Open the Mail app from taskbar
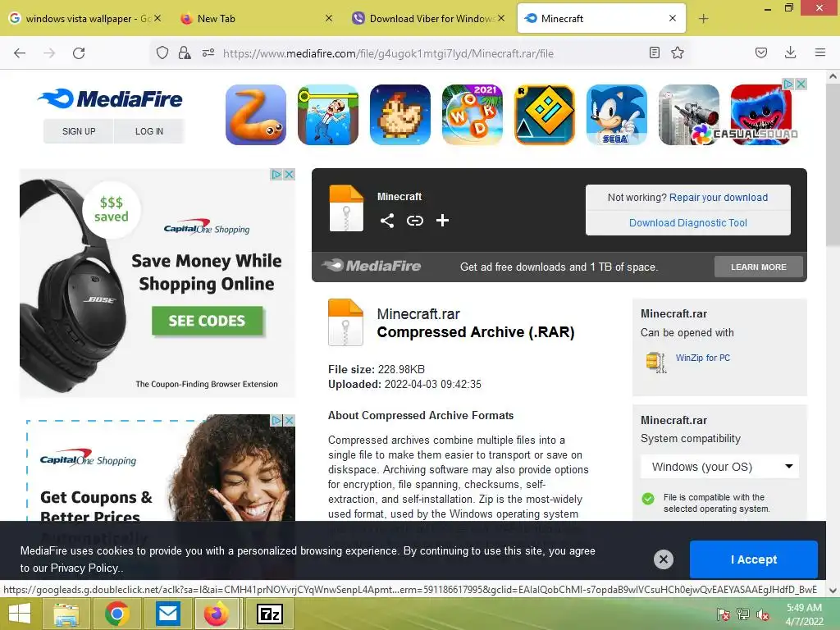 [x=168, y=614]
